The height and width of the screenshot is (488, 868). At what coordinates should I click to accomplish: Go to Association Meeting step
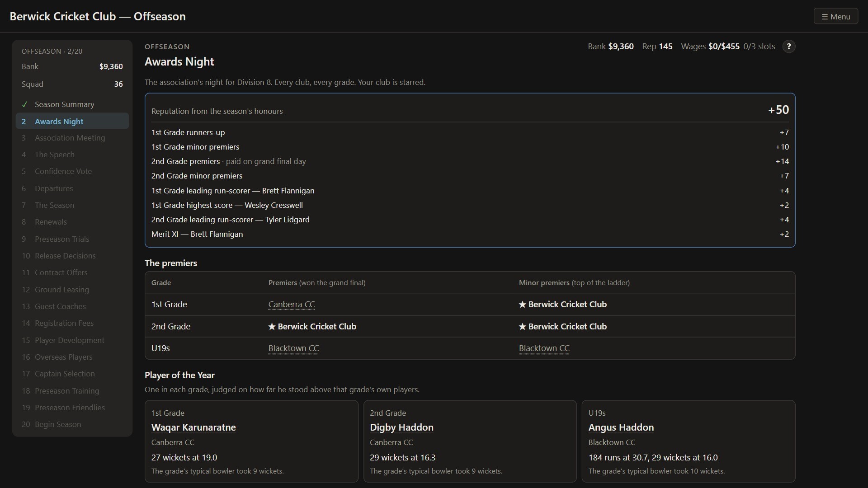[x=72, y=138]
